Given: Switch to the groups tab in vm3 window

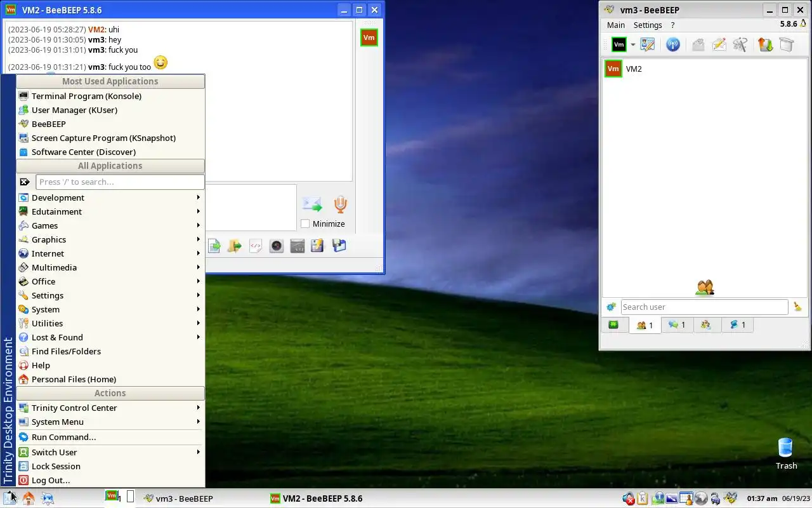Looking at the screenshot, I should (706, 324).
